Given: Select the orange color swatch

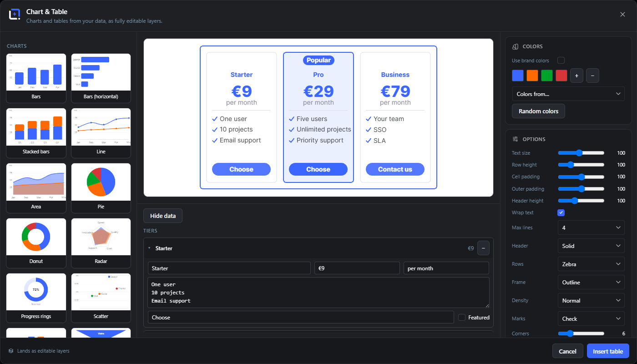Looking at the screenshot, I should click(532, 76).
